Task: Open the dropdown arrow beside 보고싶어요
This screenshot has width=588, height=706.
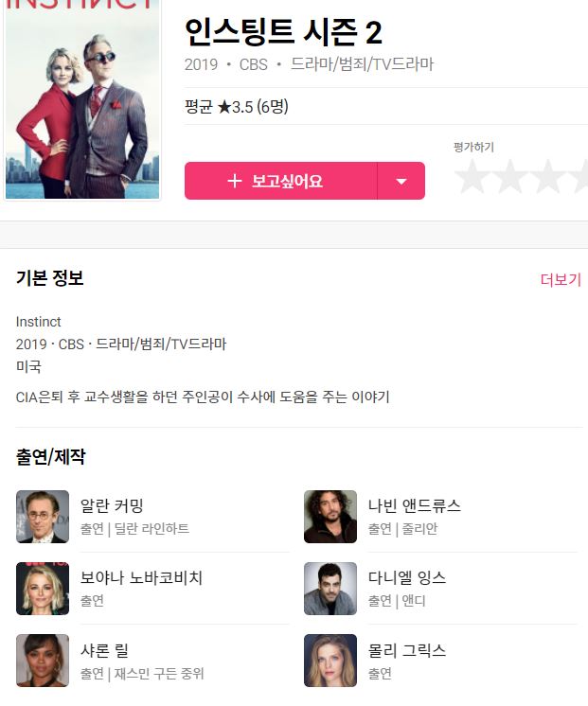Action: click(x=401, y=181)
